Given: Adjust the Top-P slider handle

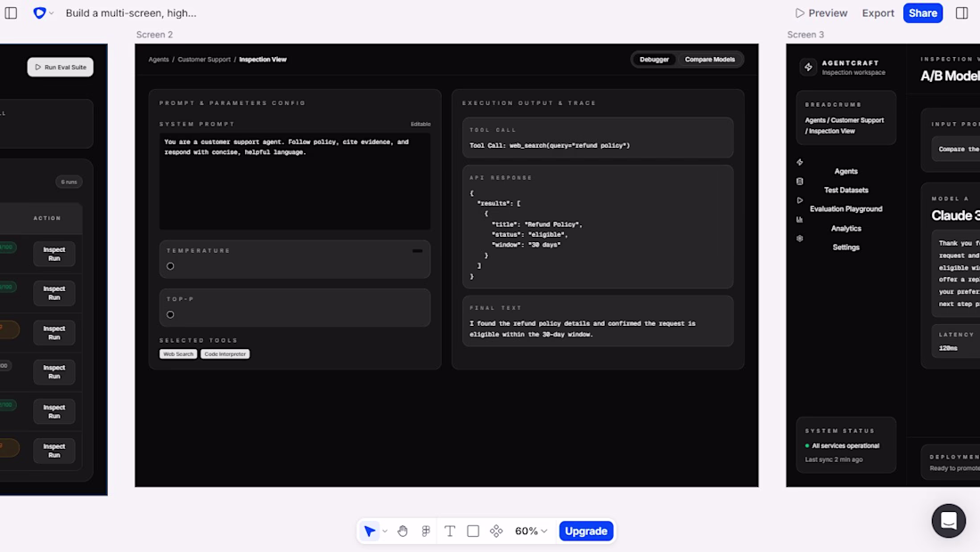Looking at the screenshot, I should [x=170, y=314].
